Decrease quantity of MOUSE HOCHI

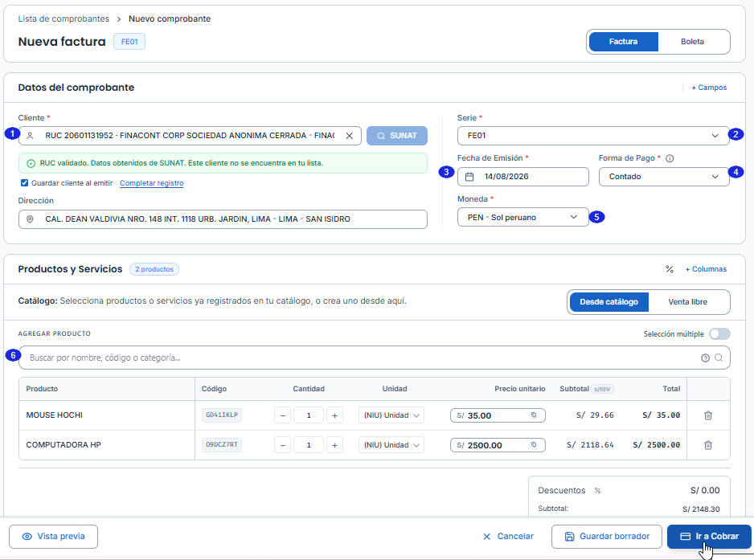pyautogui.click(x=283, y=415)
